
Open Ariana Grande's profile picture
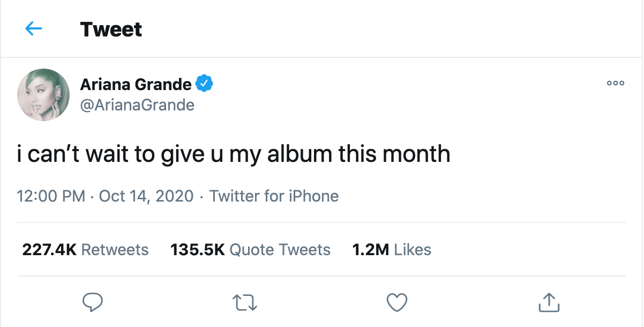pos(43,94)
